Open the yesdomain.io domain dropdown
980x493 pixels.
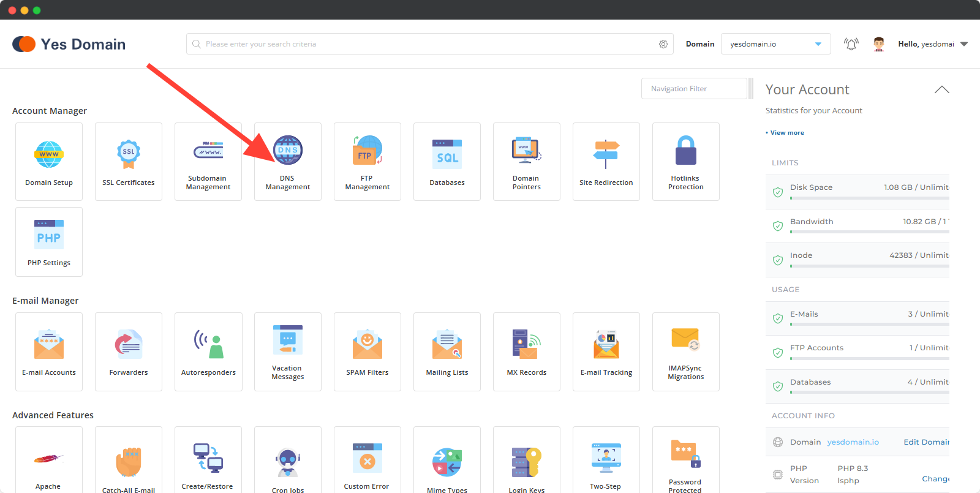(x=776, y=44)
